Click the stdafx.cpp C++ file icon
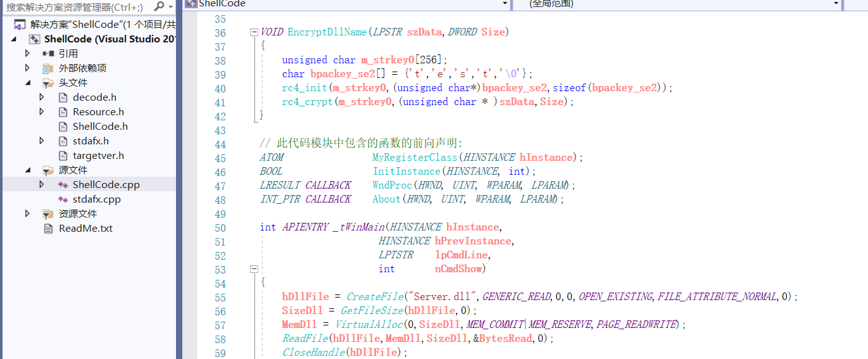This screenshot has width=868, height=359. click(63, 199)
